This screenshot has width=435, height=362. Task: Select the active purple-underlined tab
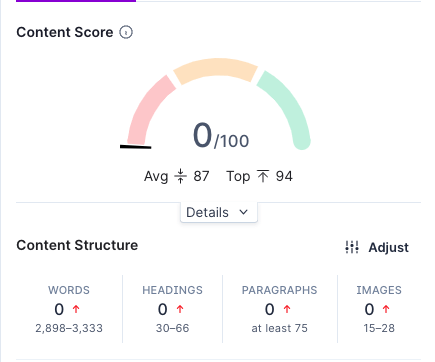(x=76, y=1)
